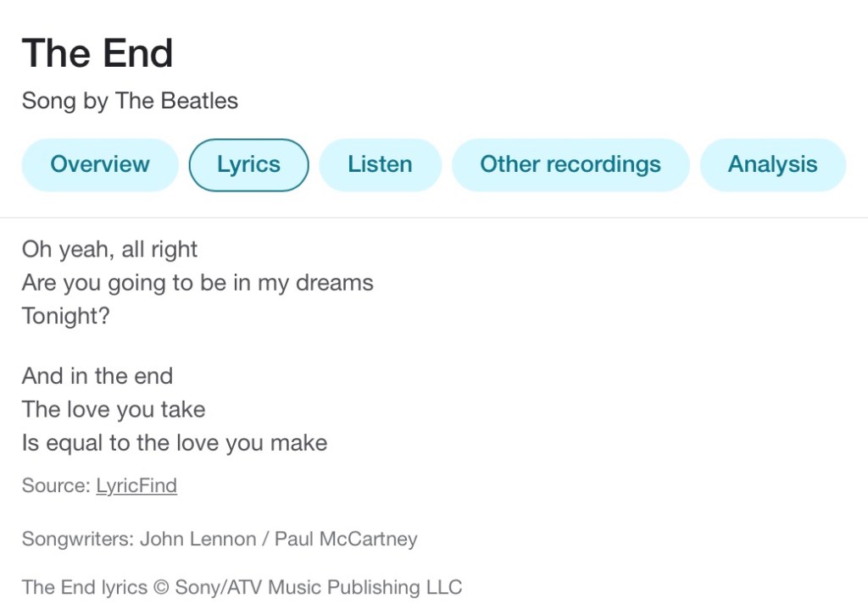Viewport: 868px width, 609px height.
Task: Click the lyric line The love you take
Action: [114, 410]
